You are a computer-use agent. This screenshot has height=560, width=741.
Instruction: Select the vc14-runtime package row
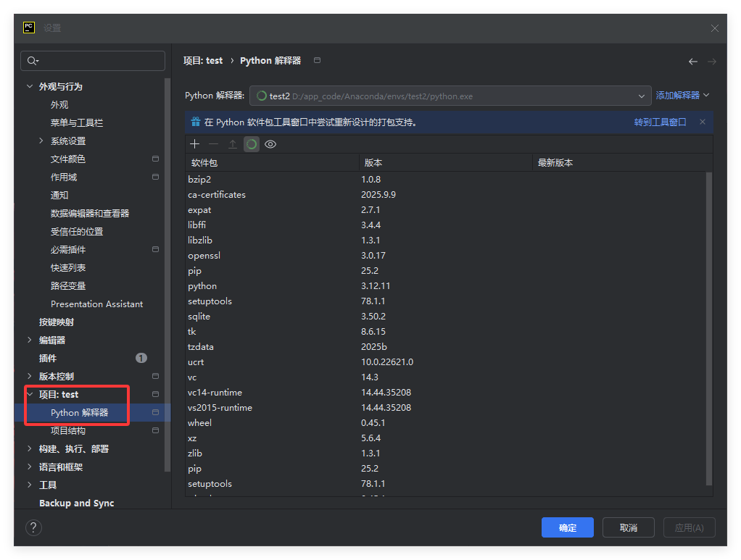pos(446,393)
